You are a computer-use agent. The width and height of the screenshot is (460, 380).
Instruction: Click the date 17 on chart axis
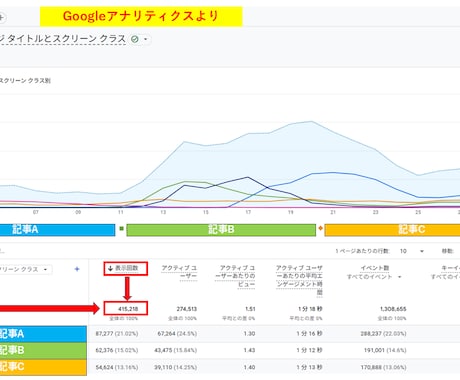tap(248, 212)
